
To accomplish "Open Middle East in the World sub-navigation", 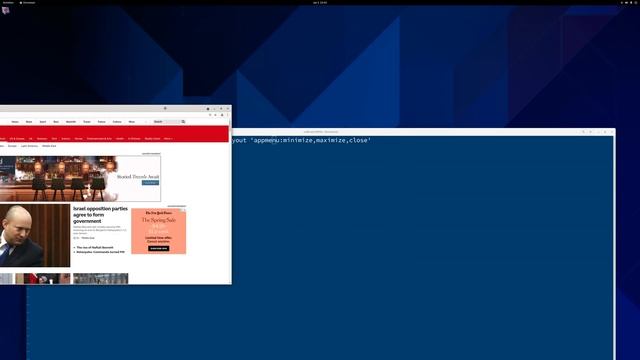I will tap(49, 146).
